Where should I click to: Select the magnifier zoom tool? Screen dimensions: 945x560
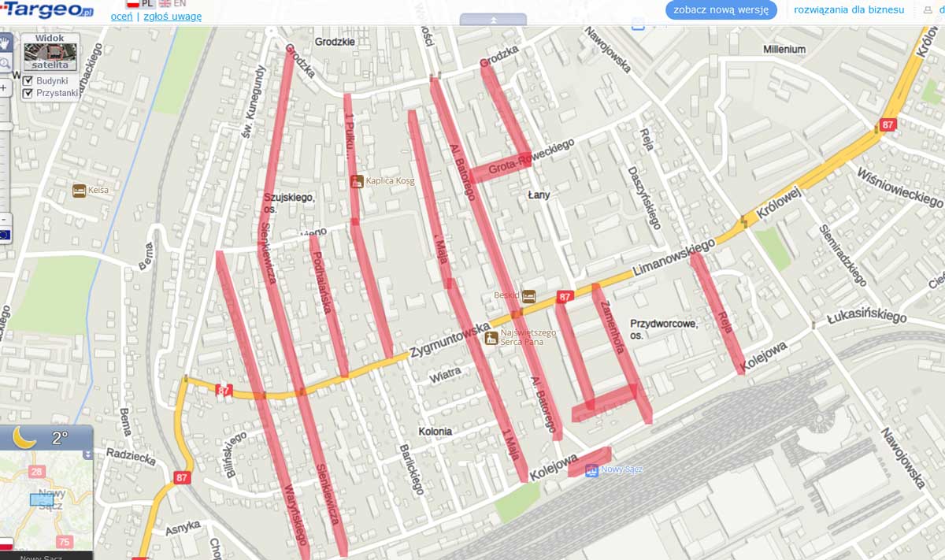(x=5, y=63)
